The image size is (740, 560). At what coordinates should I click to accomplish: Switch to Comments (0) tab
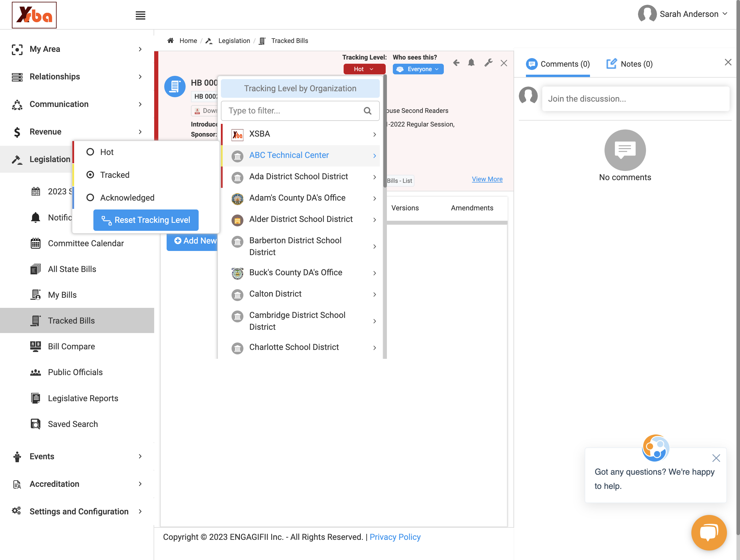point(557,64)
